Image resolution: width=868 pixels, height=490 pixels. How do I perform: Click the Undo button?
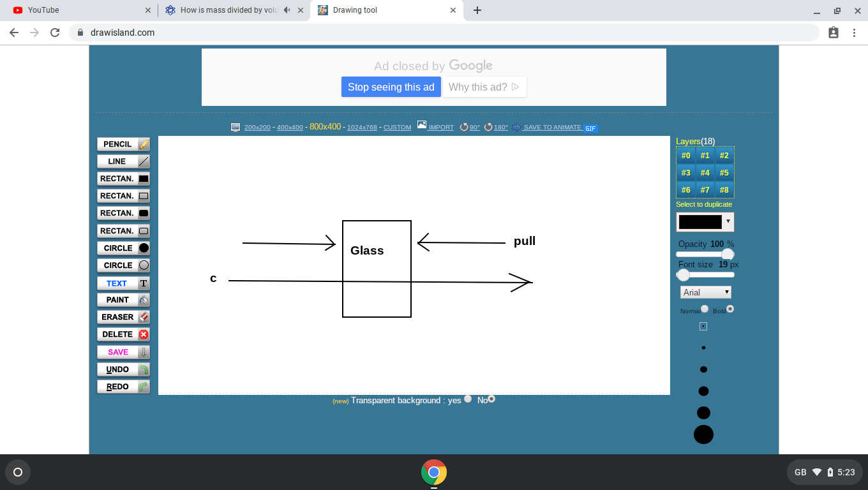click(x=123, y=369)
